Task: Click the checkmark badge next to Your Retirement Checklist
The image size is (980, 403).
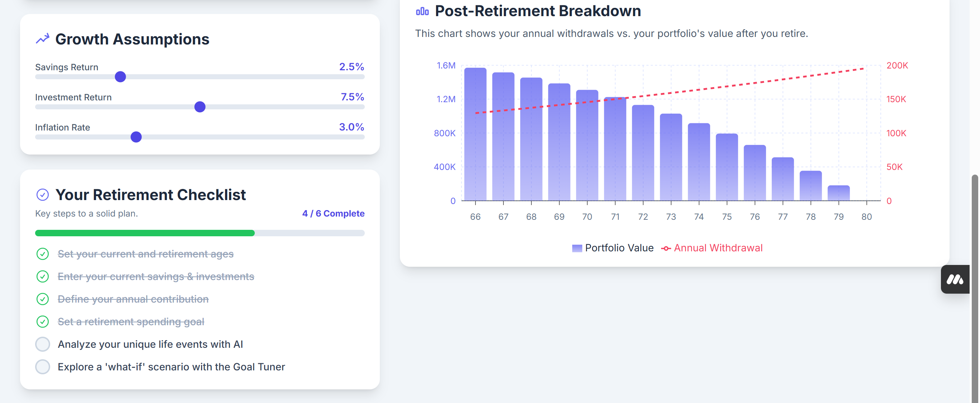Action: pyautogui.click(x=43, y=194)
